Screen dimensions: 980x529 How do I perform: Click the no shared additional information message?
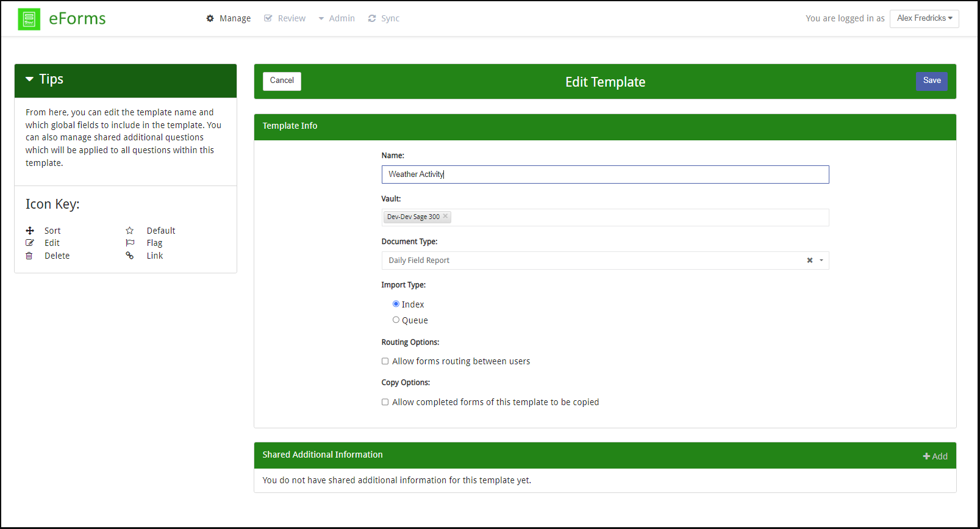coord(397,480)
